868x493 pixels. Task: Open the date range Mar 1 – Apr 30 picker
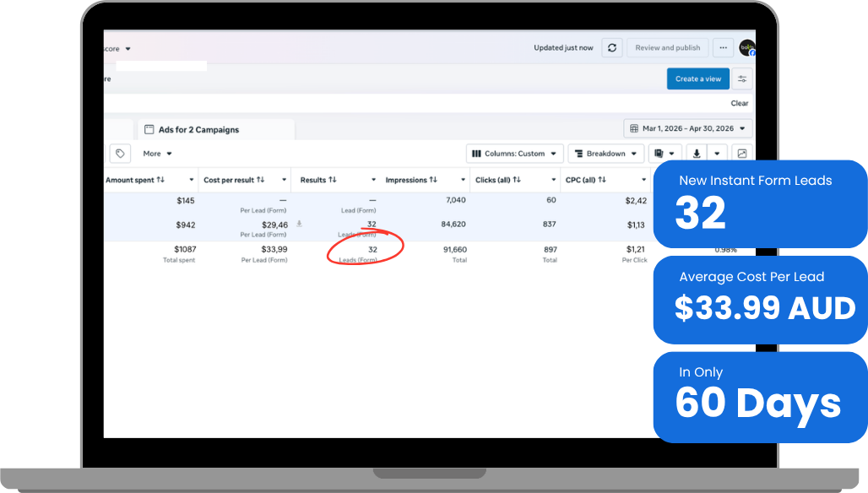tap(688, 128)
